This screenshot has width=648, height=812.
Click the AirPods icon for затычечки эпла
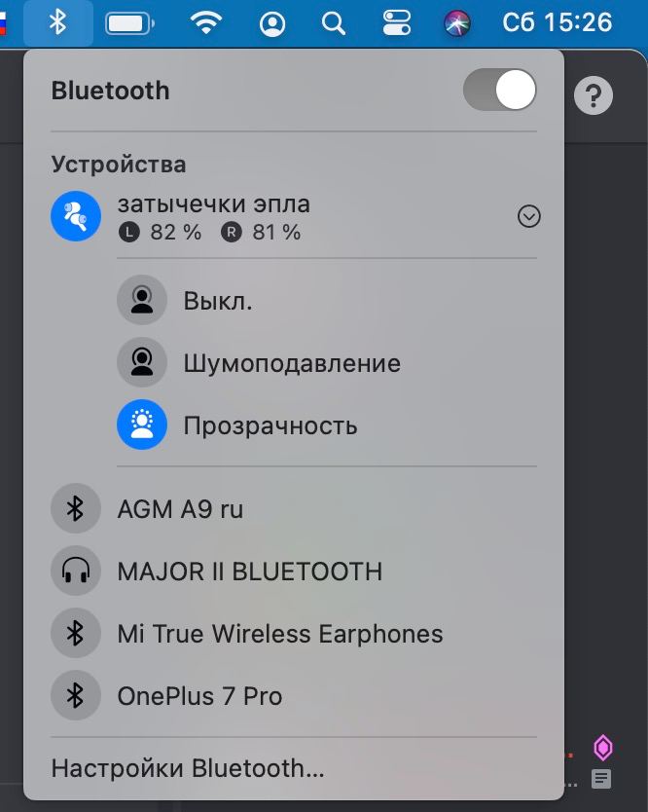click(x=76, y=216)
